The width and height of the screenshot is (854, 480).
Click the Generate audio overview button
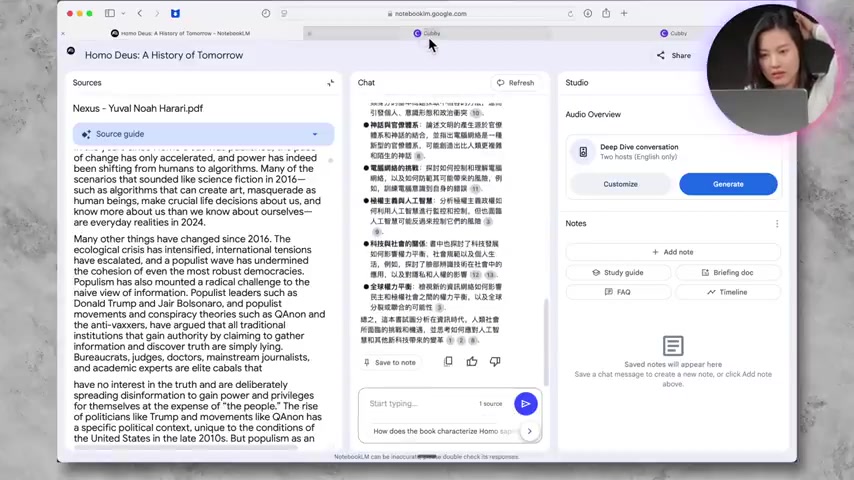[728, 184]
